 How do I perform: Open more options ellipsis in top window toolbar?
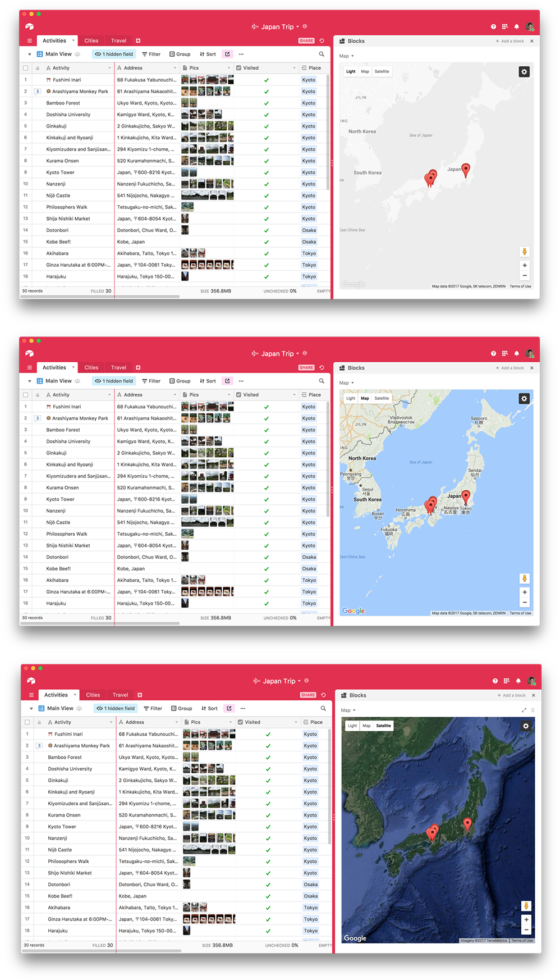click(x=241, y=54)
